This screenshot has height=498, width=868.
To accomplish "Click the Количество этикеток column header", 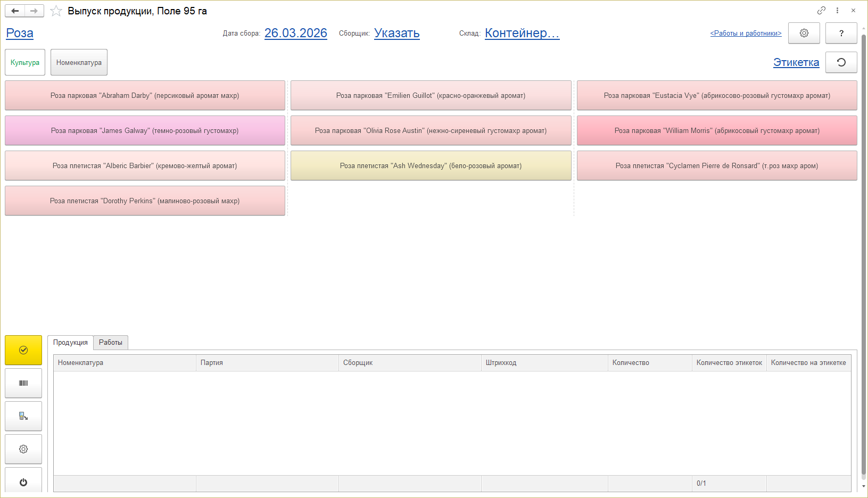I will [x=730, y=363].
